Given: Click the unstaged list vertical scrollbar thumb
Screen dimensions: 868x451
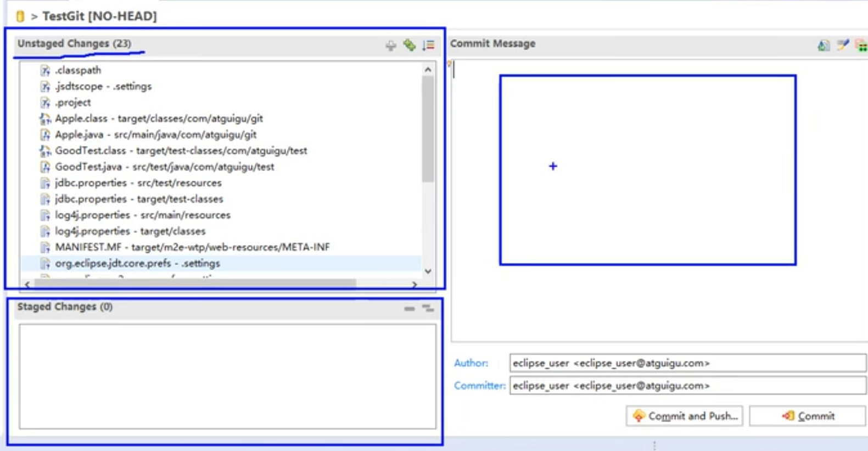Looking at the screenshot, I should (428, 129).
